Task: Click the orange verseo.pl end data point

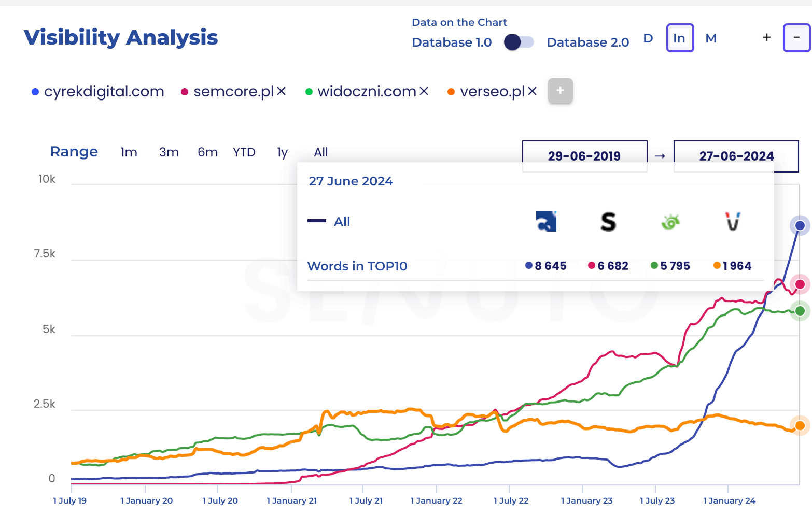Action: (x=800, y=425)
